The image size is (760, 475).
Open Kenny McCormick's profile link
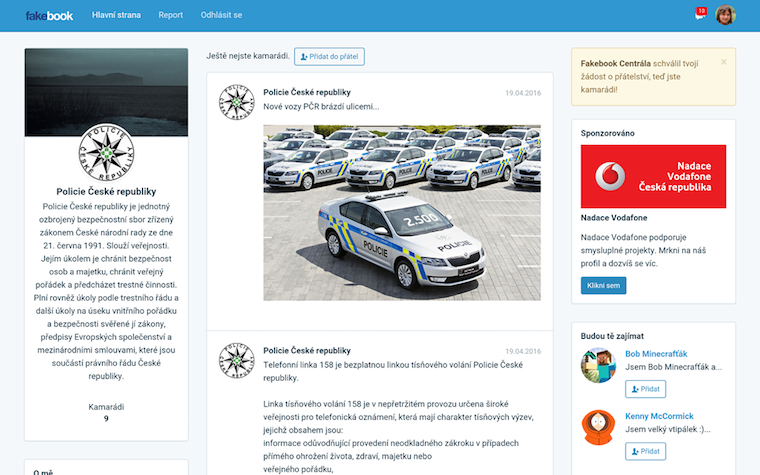point(659,416)
